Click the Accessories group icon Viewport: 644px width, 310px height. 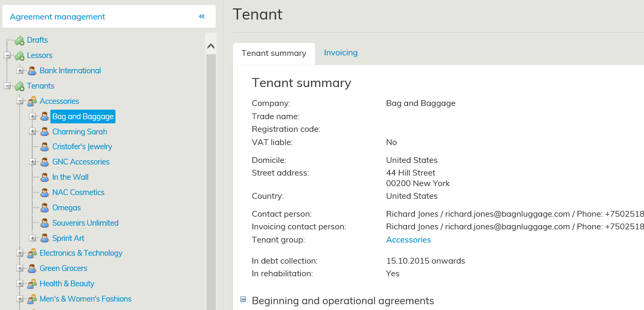coord(32,101)
